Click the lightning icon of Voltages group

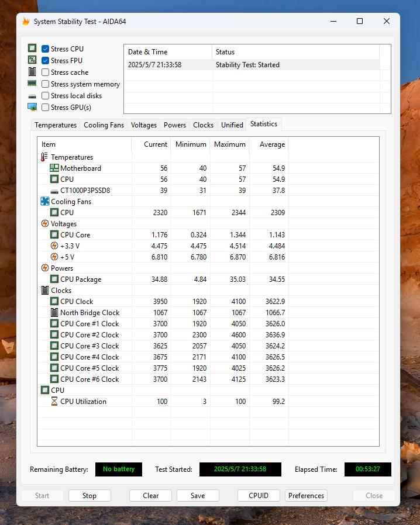45,223
